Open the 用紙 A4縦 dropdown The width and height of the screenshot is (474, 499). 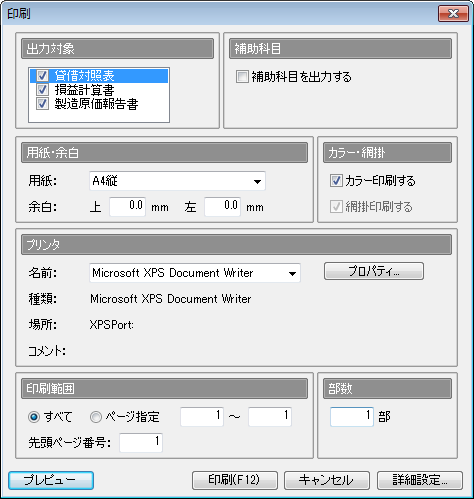177,181
